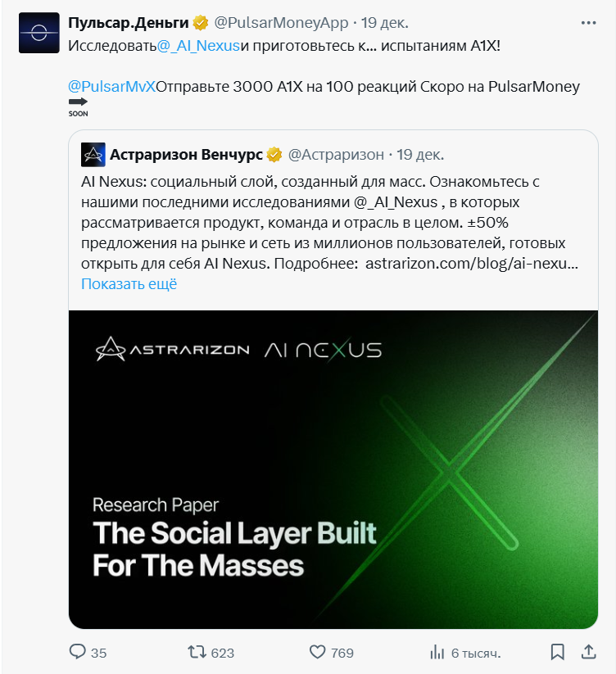Viewport: 616px width, 674px height.
Task: Open the three-dot more options menu
Action: tap(588, 23)
